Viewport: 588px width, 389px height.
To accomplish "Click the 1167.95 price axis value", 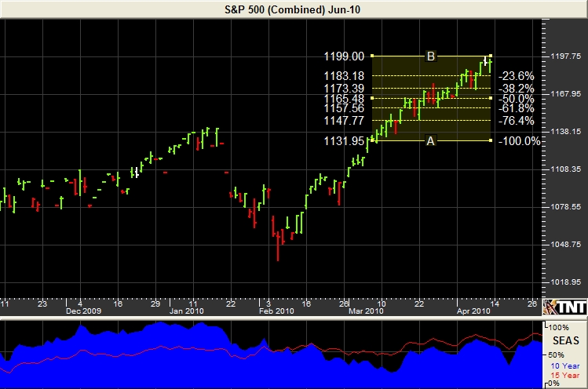I will coord(565,93).
